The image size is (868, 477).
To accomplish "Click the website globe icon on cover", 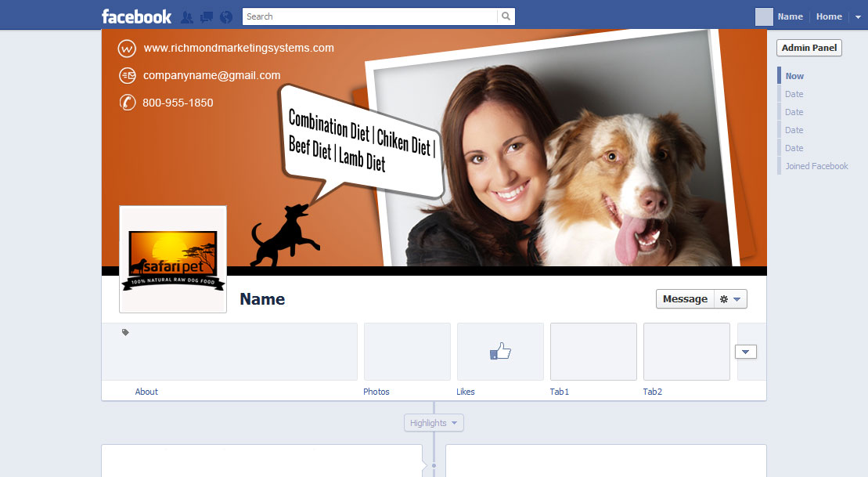I will pos(128,49).
